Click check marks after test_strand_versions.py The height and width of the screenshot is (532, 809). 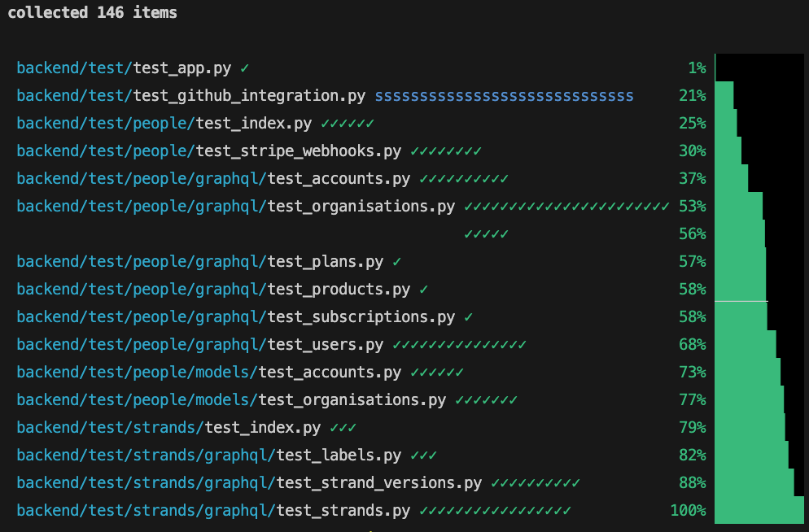click(536, 483)
